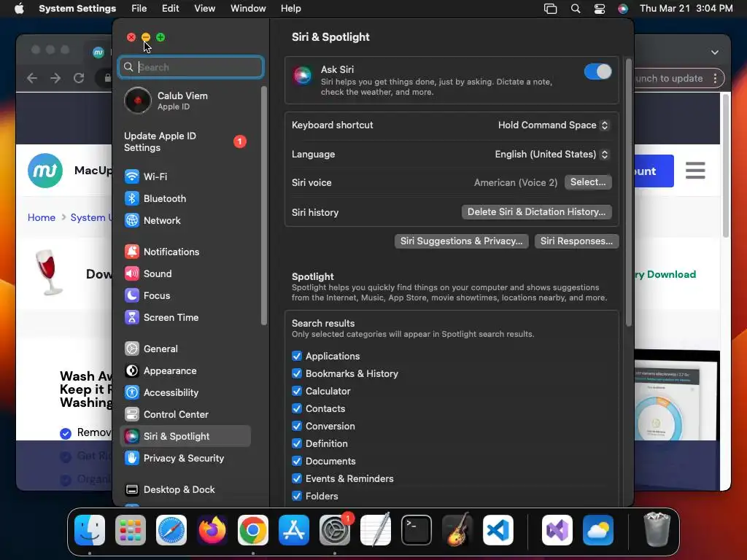Open Finder from the Dock
This screenshot has width=747, height=560.
(x=90, y=530)
